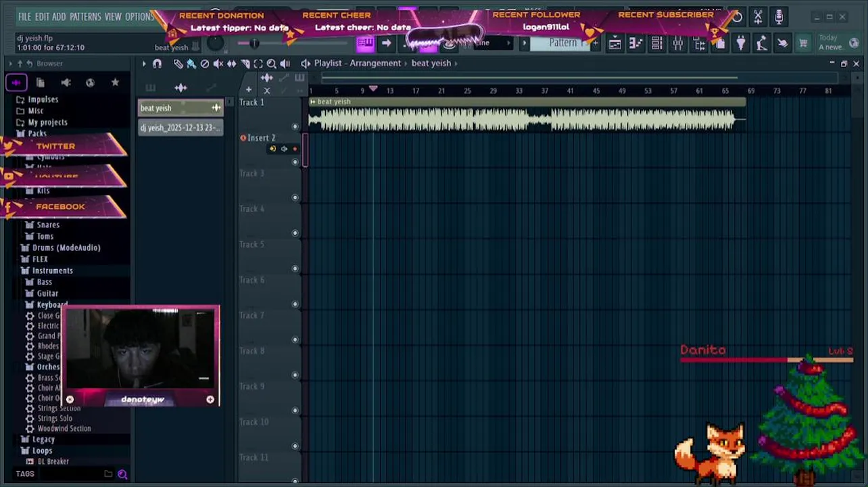Open the Browser starred favorites tab
This screenshot has width=868, height=487.
tap(115, 83)
